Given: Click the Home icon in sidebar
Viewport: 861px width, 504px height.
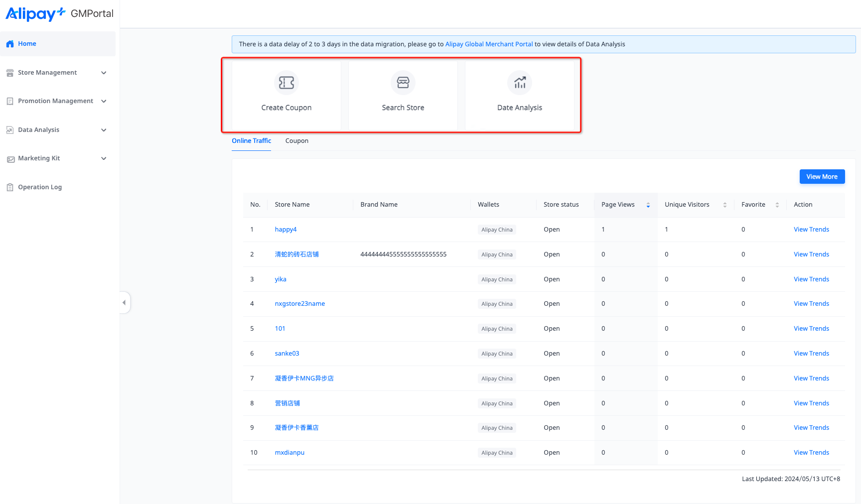Looking at the screenshot, I should pyautogui.click(x=10, y=44).
